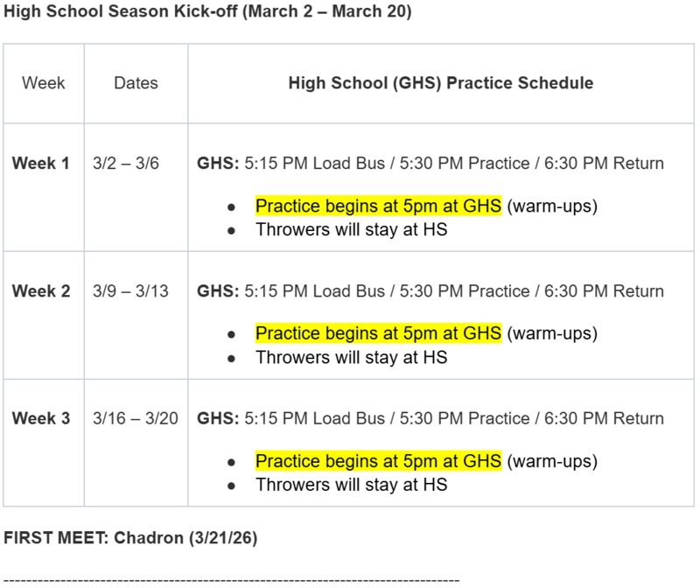The height and width of the screenshot is (588, 700).
Task: Select the Week 1 row label
Action: [x=40, y=164]
